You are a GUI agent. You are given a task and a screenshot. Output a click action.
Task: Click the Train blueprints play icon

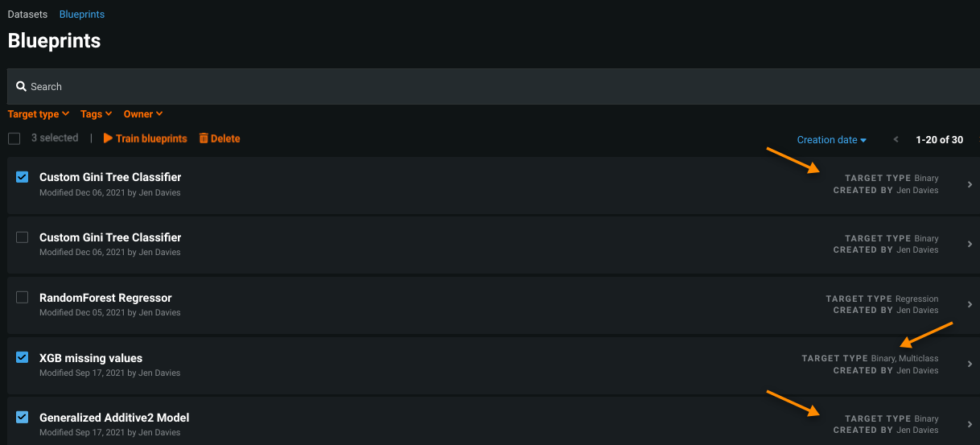pos(108,138)
